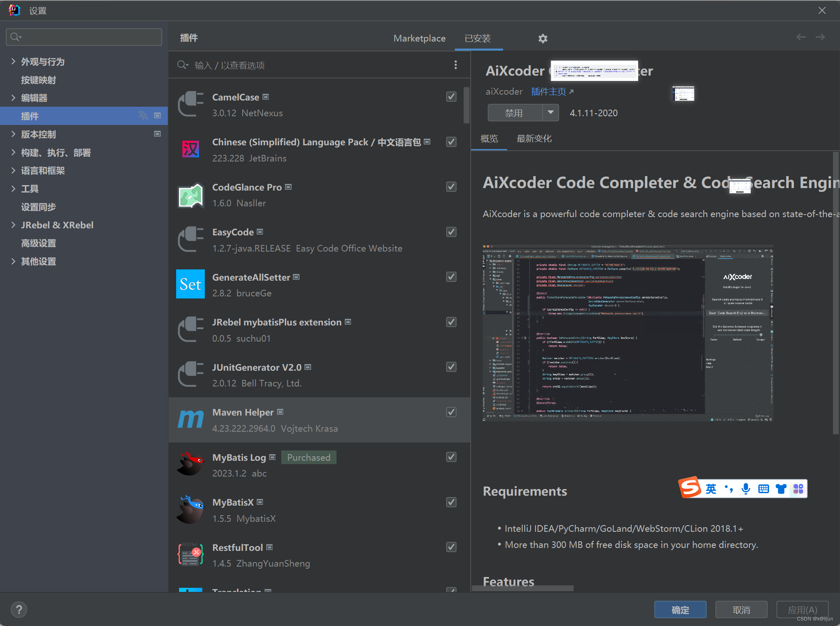Select the CodeGlance Pro plugin icon
Viewport: 840px width, 626px height.
click(191, 195)
